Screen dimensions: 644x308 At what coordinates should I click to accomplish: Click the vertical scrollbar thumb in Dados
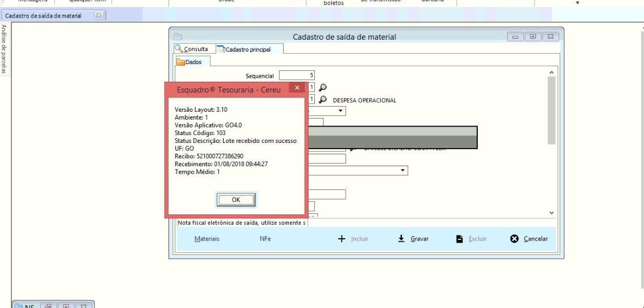[551, 110]
